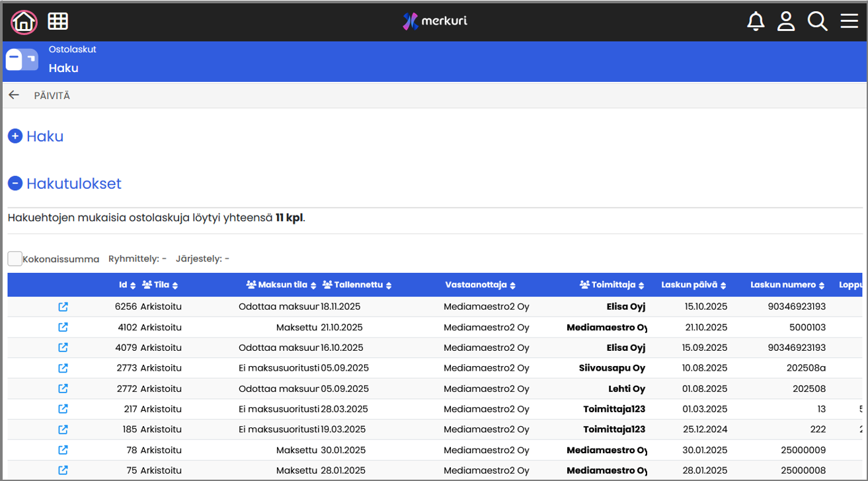The image size is (868, 481).
Task: Click the Merkuri logo
Action: coord(435,21)
